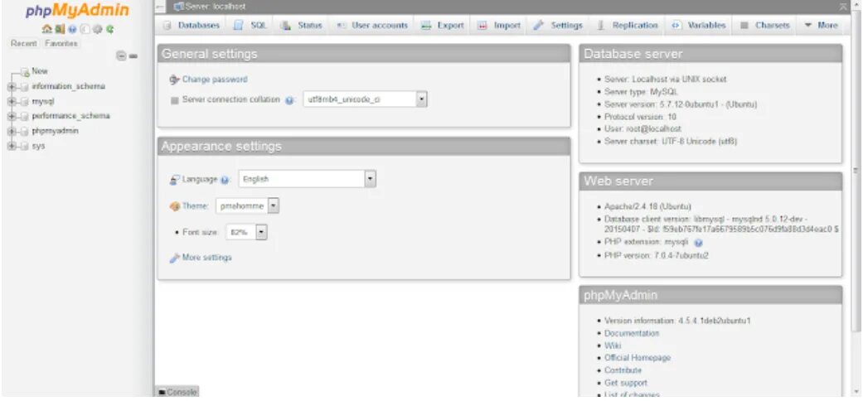Click the Console icon at the bottom
Image resolution: width=868 pixels, height=401 pixels.
[162, 392]
